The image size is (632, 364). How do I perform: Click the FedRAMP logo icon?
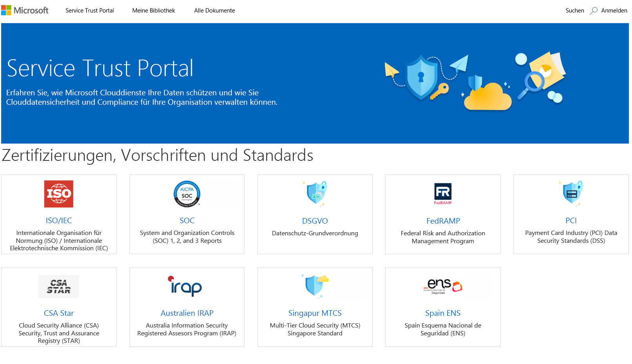click(x=443, y=194)
